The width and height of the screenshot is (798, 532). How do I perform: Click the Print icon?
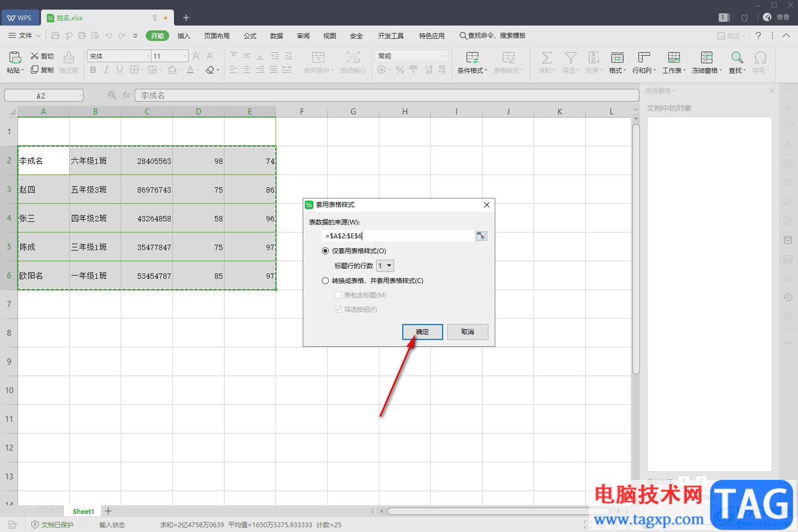click(82, 36)
